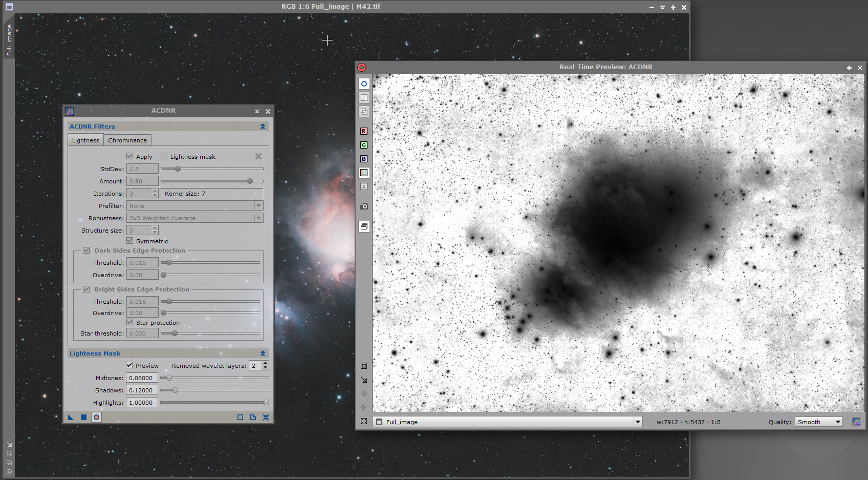
Task: Show Red channel in Real-Time Preview
Action: (x=364, y=131)
